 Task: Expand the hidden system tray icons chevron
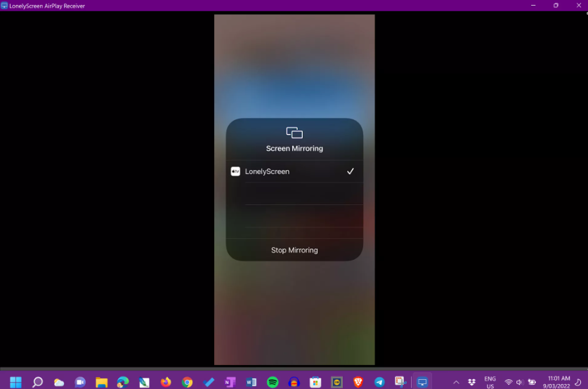point(456,382)
